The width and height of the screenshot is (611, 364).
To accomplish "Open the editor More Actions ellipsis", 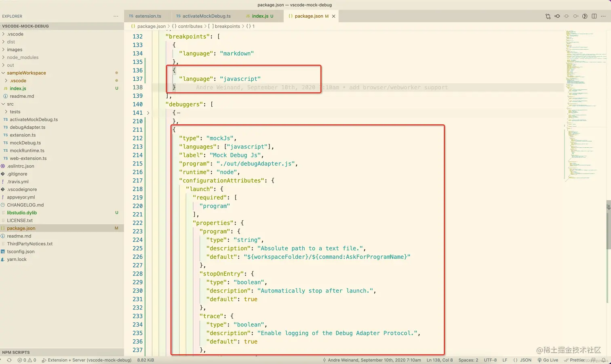I will [603, 16].
